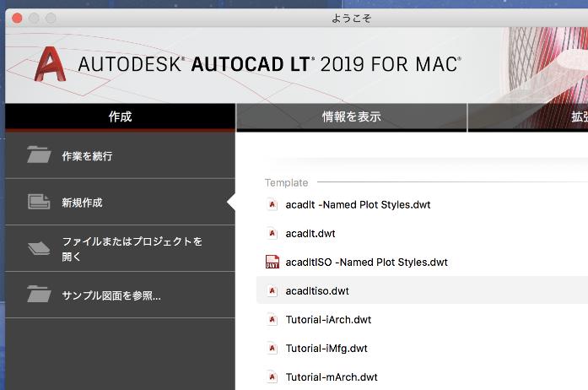The image size is (588, 390).
Task: Click the icon next to Tutorial-iMfg.dwt
Action: (x=272, y=349)
